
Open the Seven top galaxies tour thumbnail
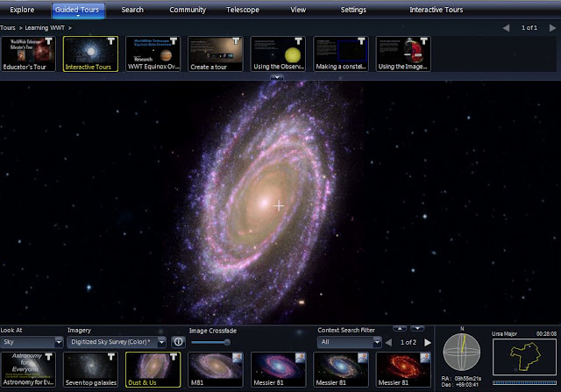(90, 369)
